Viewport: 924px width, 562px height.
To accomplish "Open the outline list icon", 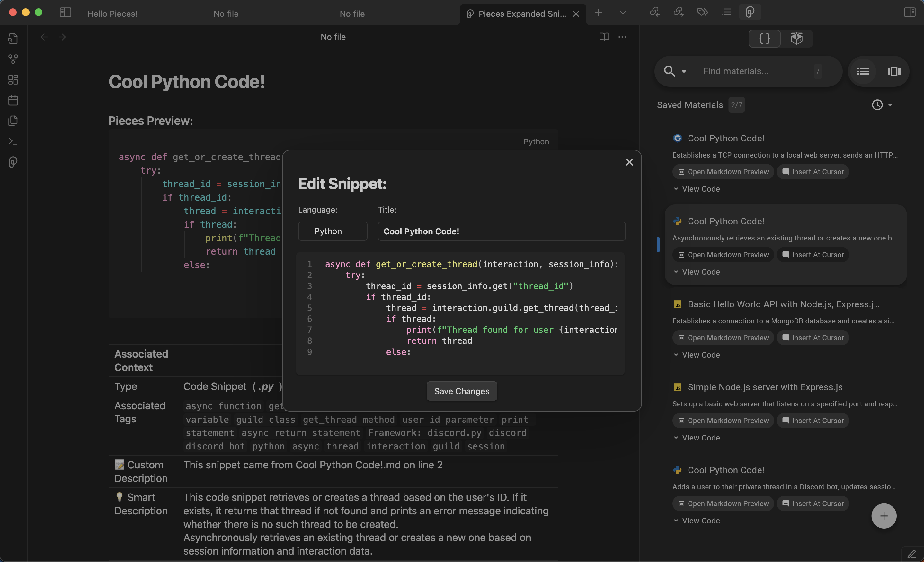I will click(726, 12).
